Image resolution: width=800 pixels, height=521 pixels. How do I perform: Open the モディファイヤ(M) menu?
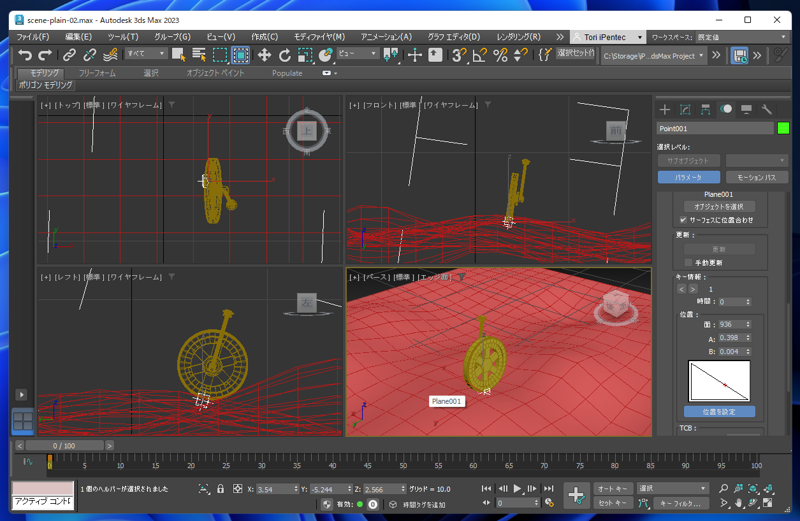(319, 37)
